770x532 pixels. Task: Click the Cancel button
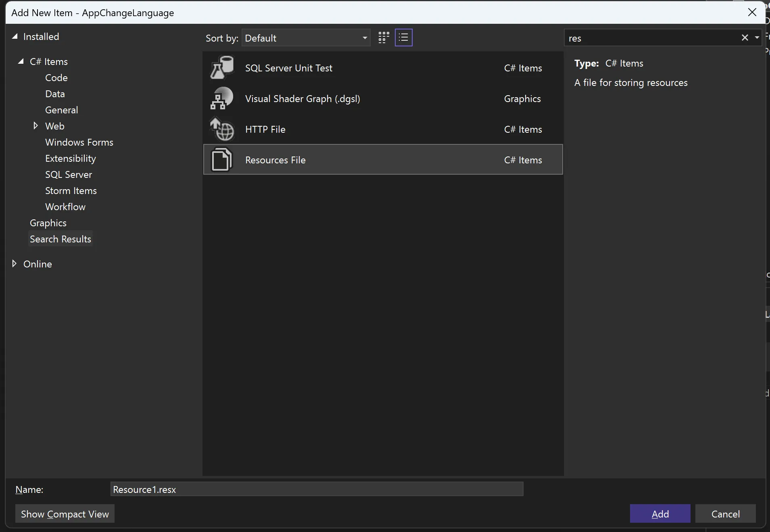point(725,513)
